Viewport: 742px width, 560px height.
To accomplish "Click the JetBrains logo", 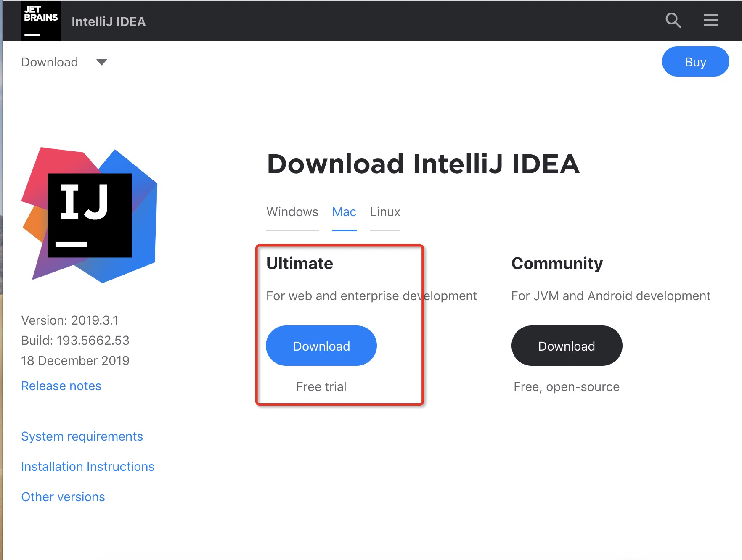I will (x=41, y=21).
